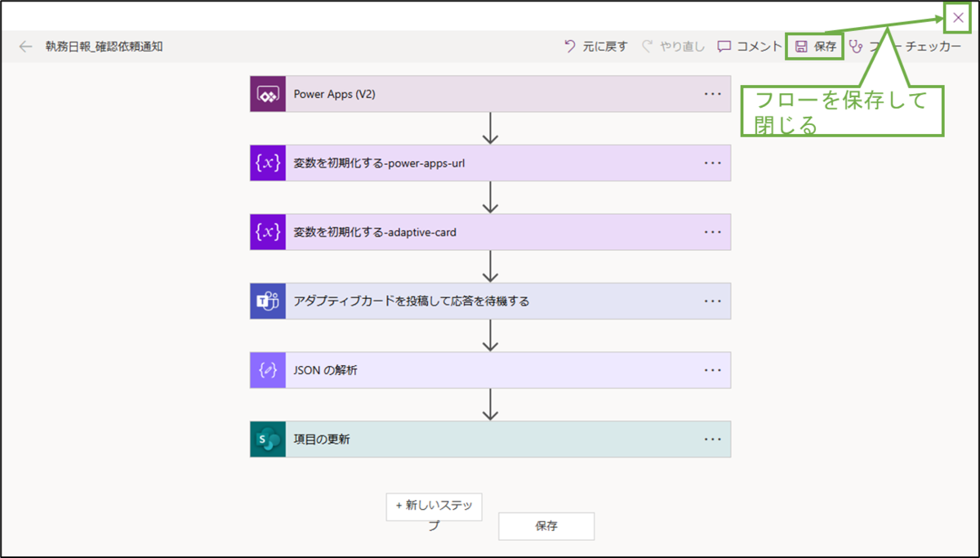Open ellipsis menu of 変数を初期化する-adaptive-card
Image resolution: width=980 pixels, height=558 pixels.
click(x=713, y=232)
